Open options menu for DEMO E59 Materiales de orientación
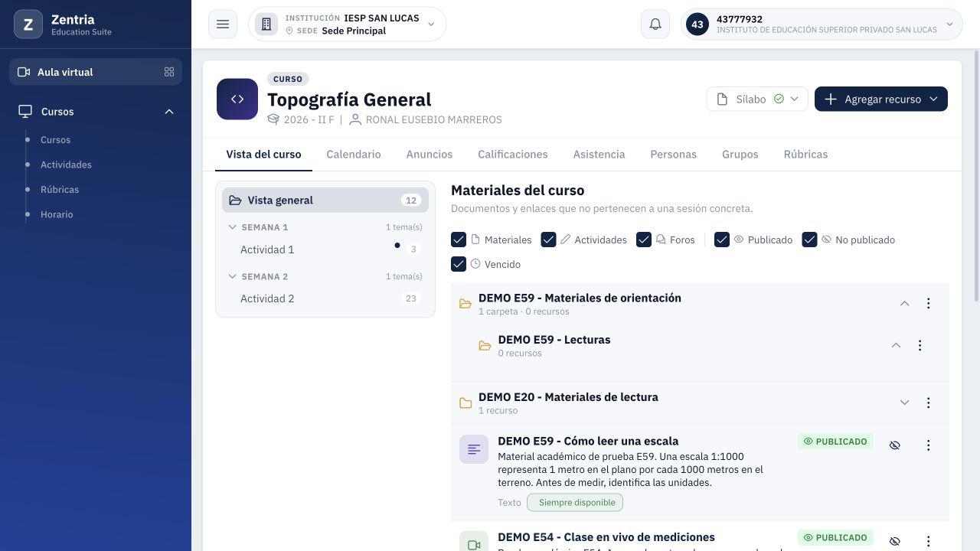 [x=929, y=304]
